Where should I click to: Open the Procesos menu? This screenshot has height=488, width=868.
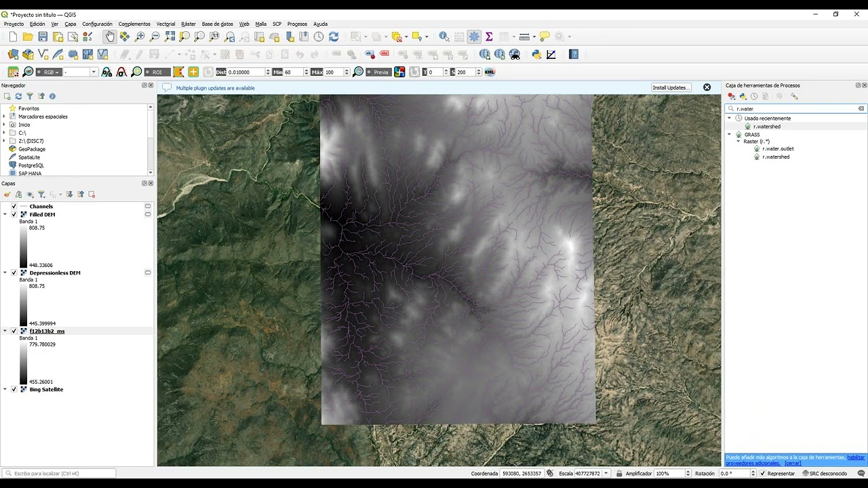pyautogui.click(x=297, y=24)
